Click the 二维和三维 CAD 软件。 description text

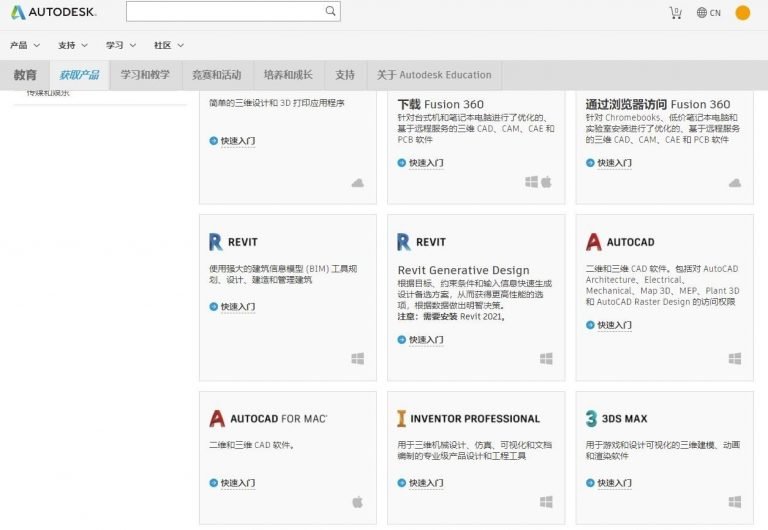click(252, 445)
